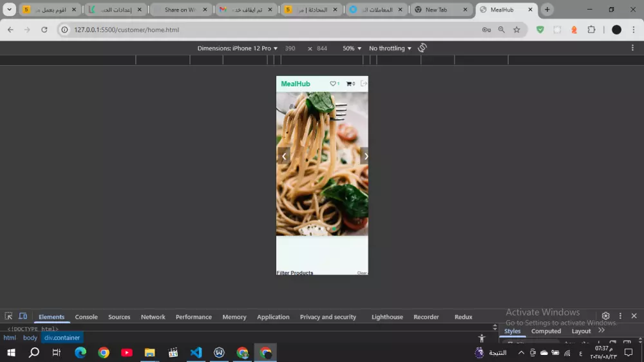Switch to the Application panel
The image size is (644, 362).
click(x=273, y=317)
